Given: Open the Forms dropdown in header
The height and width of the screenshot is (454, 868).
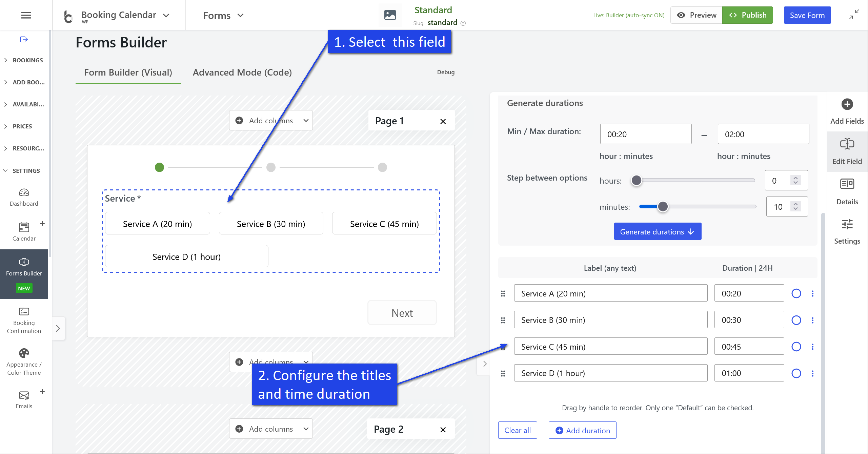Looking at the screenshot, I should 223,16.
